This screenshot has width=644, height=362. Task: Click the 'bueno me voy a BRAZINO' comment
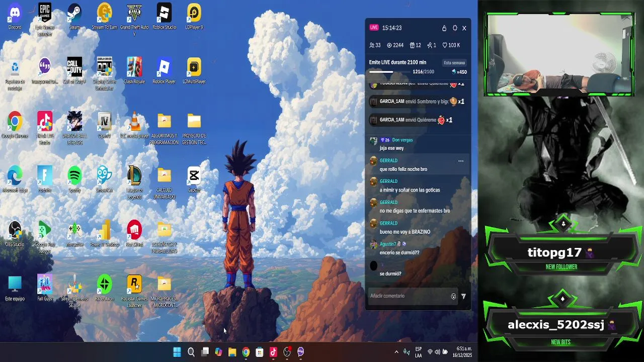click(x=405, y=232)
